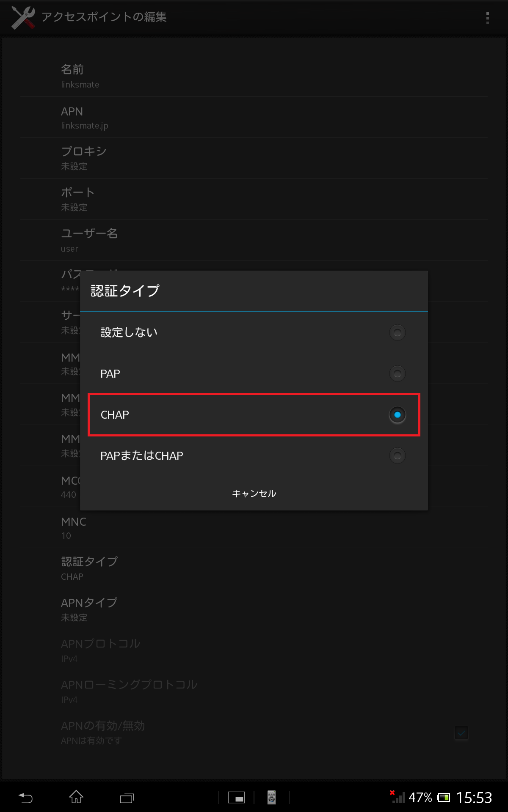Choose the PAPまたはCHAP option label
Image resolution: width=508 pixels, height=812 pixels.
click(x=142, y=456)
